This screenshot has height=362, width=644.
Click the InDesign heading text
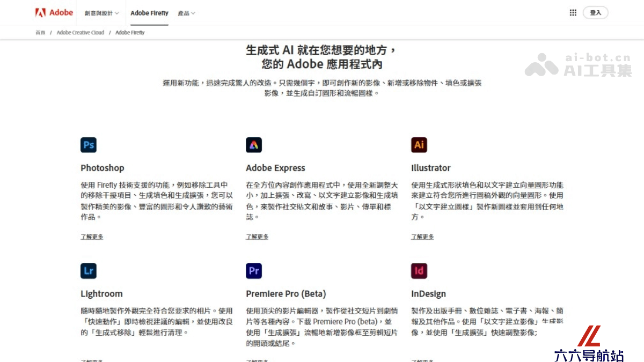point(428,294)
